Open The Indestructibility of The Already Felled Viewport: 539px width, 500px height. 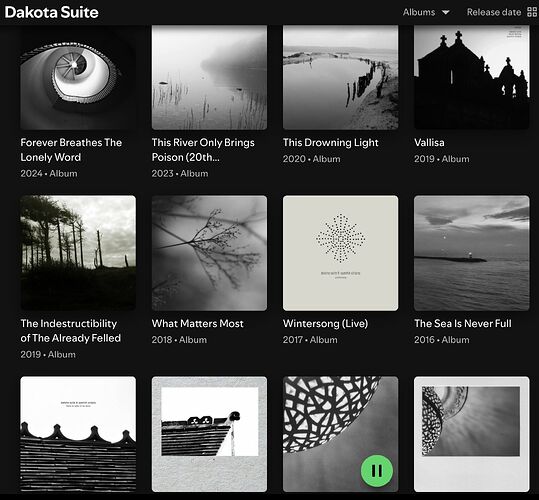[71, 331]
